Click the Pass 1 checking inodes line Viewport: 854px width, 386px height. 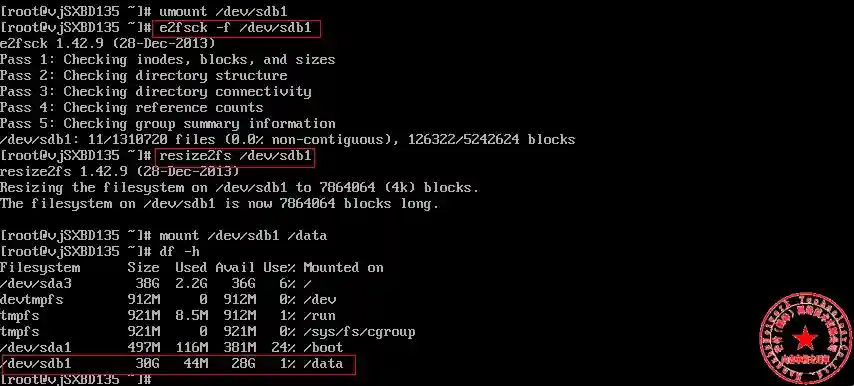(x=168, y=59)
